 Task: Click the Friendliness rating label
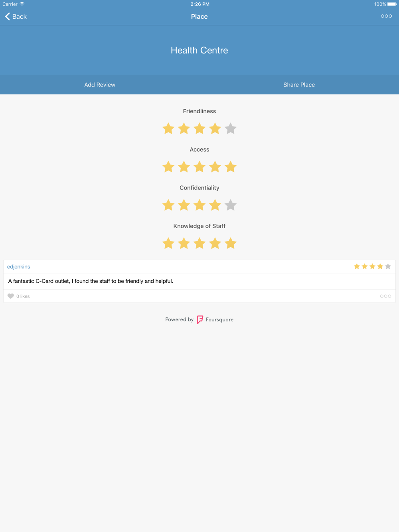point(199,111)
